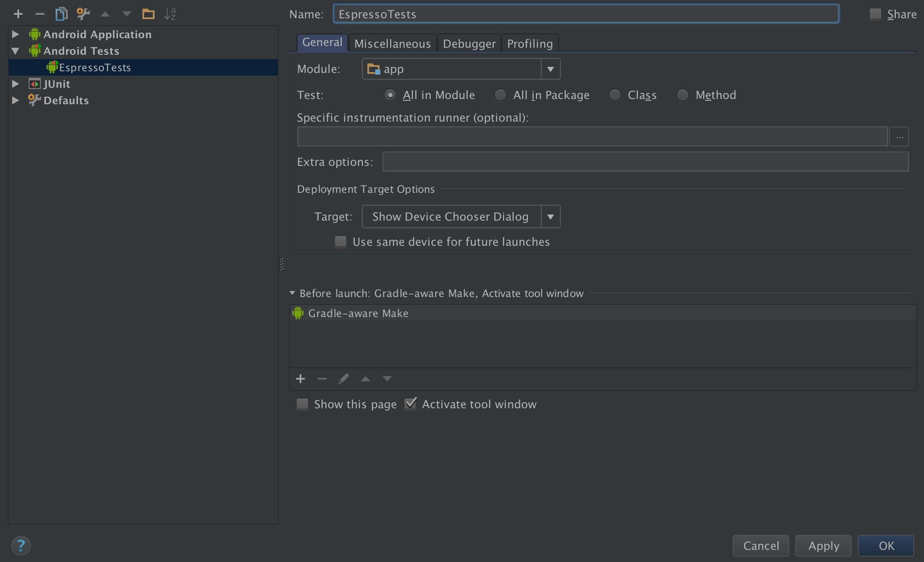The width and height of the screenshot is (924, 562).
Task: Open the Module dropdown
Action: (x=551, y=69)
